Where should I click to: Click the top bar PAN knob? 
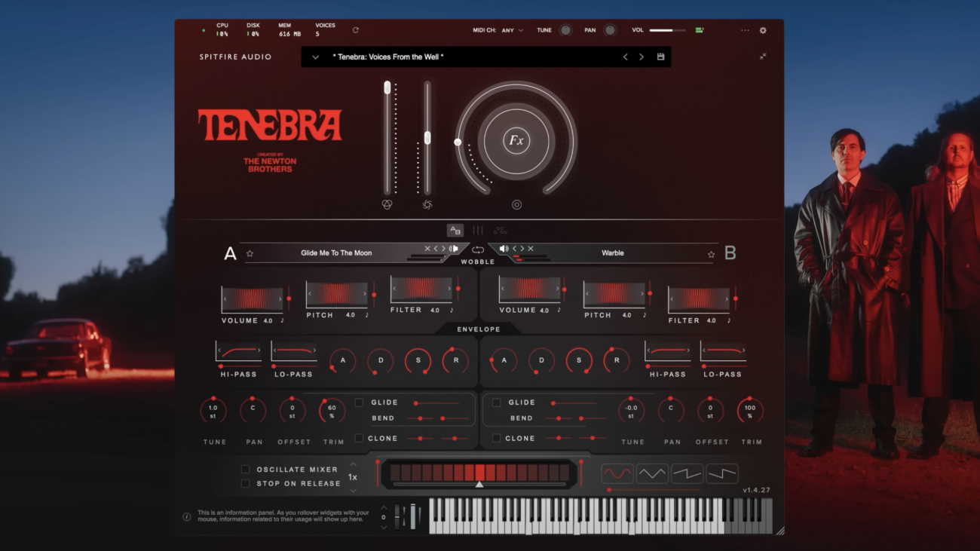coord(610,30)
